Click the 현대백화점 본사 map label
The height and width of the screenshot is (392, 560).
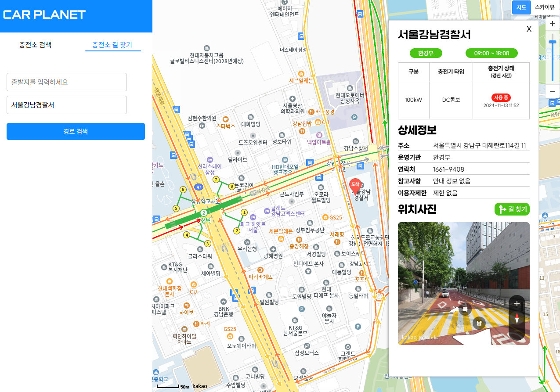(x=170, y=291)
